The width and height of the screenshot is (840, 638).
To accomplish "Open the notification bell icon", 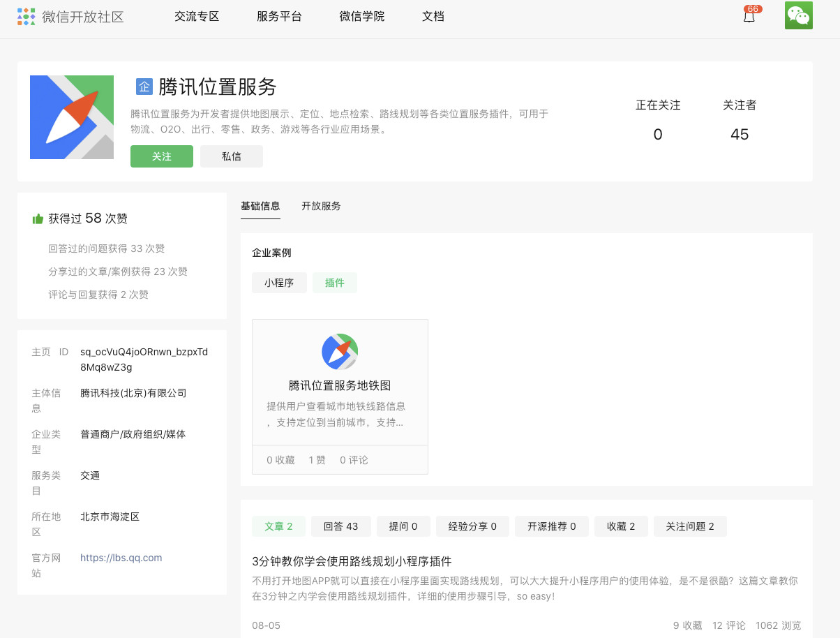I will (749, 17).
